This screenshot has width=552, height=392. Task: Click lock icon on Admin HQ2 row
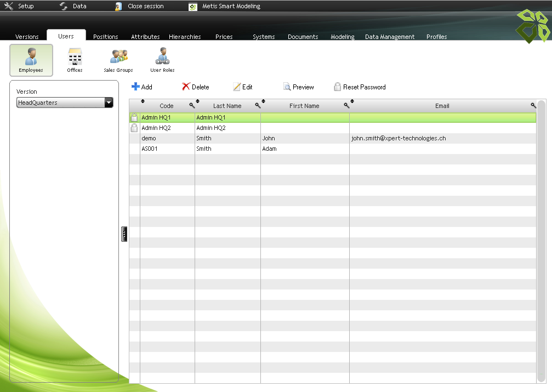point(134,128)
